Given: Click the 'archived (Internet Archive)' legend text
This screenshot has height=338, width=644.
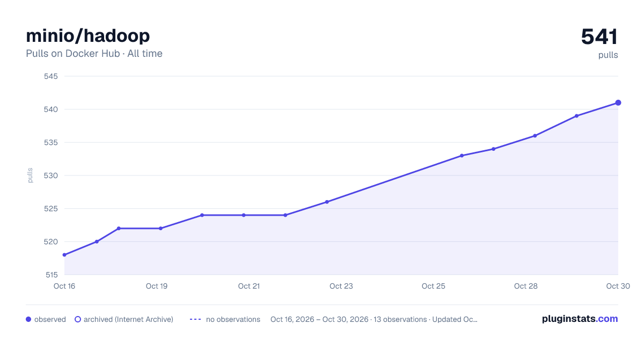Looking at the screenshot, I should [x=128, y=319].
